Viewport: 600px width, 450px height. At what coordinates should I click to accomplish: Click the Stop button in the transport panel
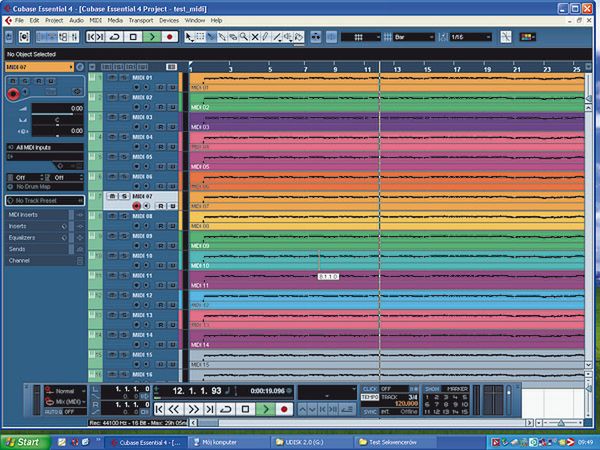click(x=246, y=409)
